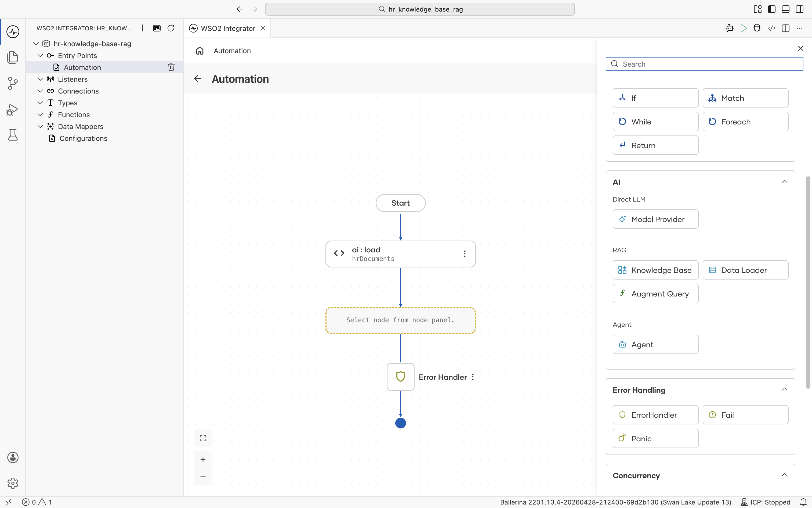Open the Testing flask icon
812x508 pixels.
(x=13, y=135)
